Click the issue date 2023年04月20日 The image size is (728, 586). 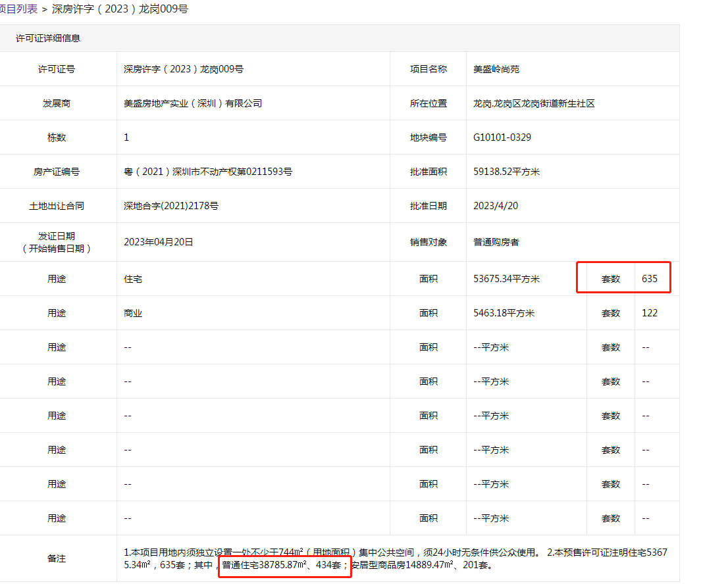pyautogui.click(x=159, y=242)
